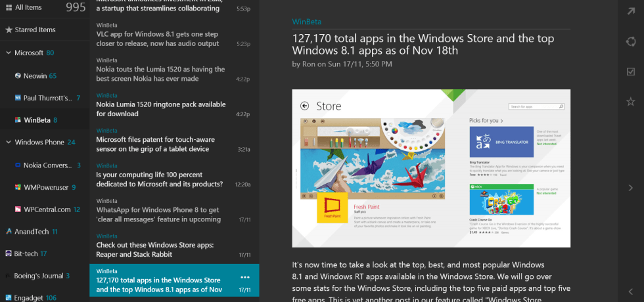Star the current article
This screenshot has width=644, height=302.
pyautogui.click(x=631, y=101)
